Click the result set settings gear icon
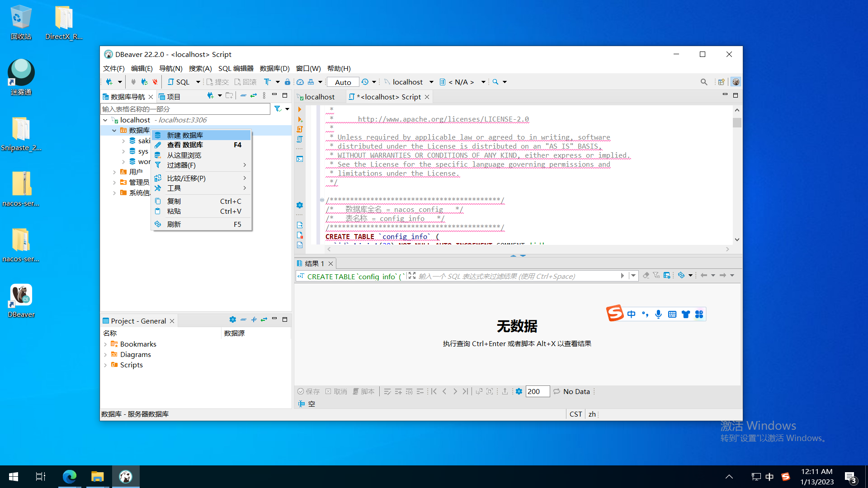The width and height of the screenshot is (868, 488). coord(519,391)
